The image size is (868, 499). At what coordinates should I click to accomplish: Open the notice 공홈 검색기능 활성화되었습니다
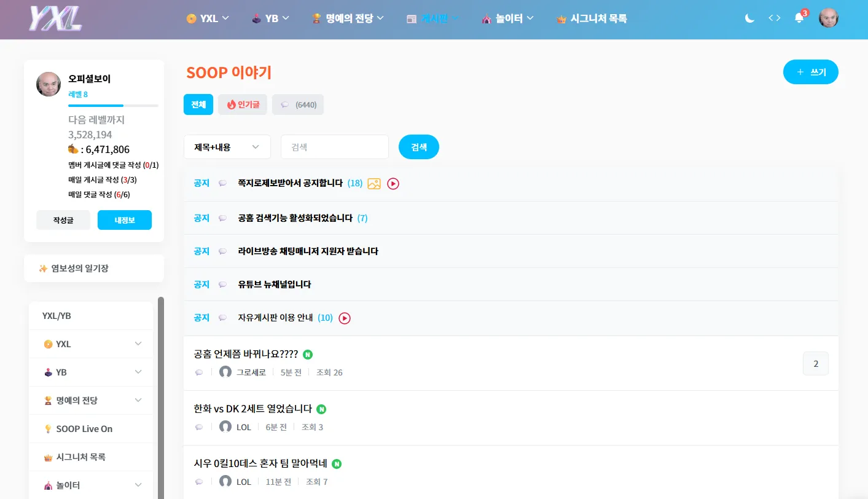tap(295, 218)
